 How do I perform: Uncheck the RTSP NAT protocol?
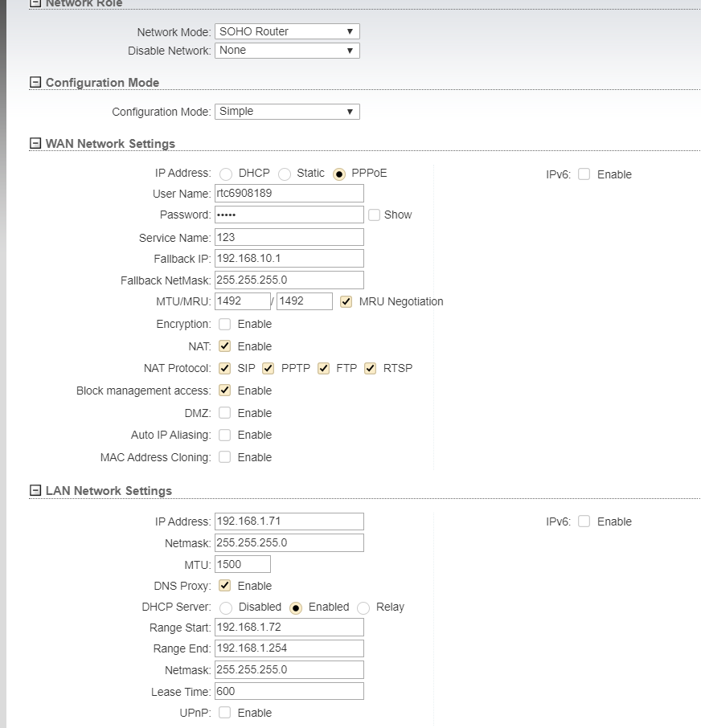371,368
